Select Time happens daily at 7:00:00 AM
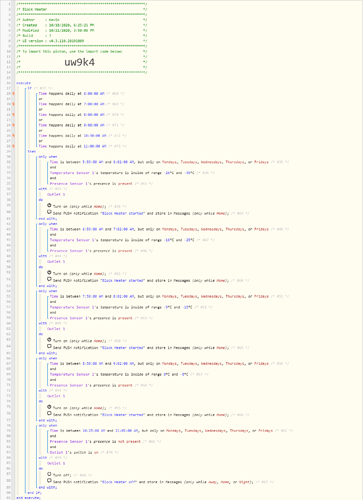 coord(71,104)
